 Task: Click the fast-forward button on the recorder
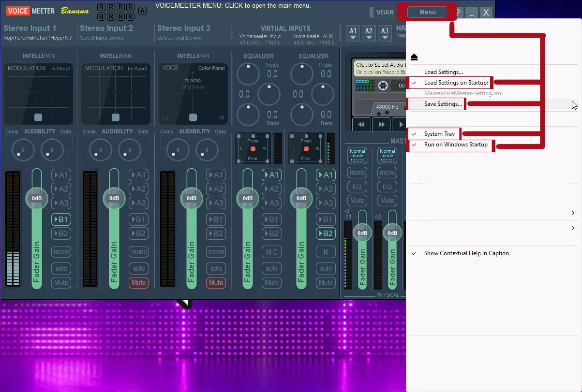point(381,124)
